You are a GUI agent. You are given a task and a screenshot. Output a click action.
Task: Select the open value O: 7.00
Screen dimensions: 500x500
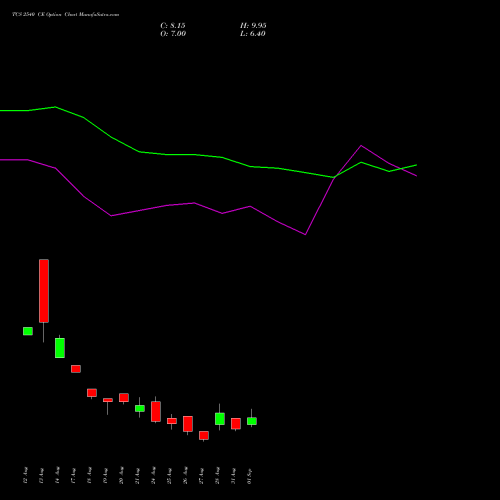(x=173, y=34)
